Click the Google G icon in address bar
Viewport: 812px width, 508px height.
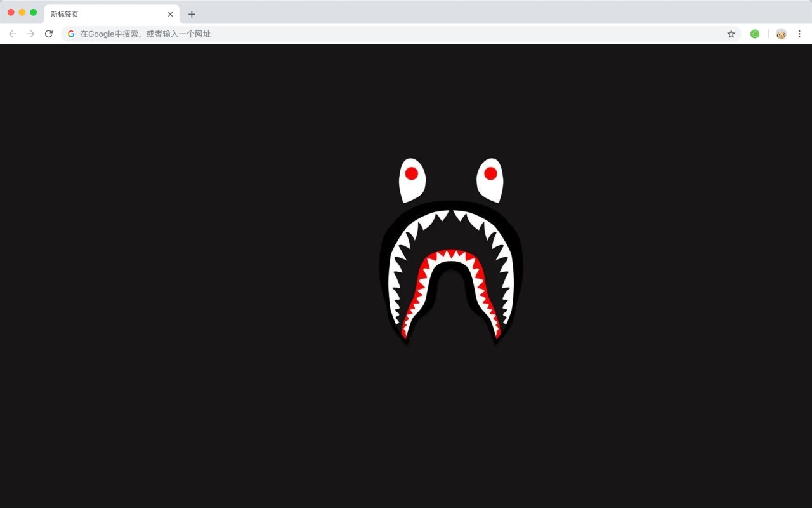tap(71, 34)
